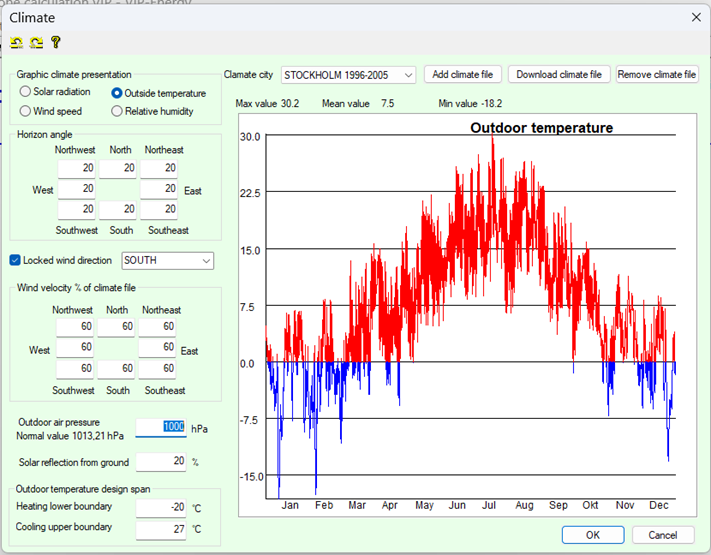
Task: Open the Clamate city dropdown
Action: coord(348,75)
